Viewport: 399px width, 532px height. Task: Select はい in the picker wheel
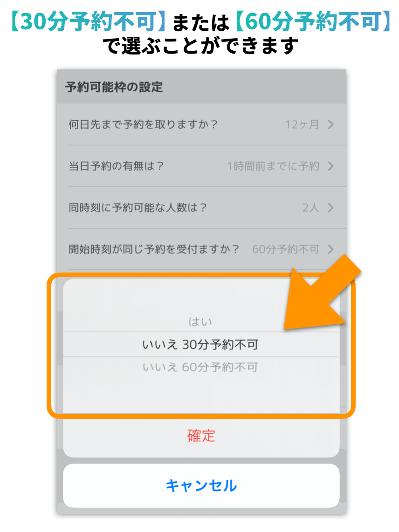tap(200, 321)
